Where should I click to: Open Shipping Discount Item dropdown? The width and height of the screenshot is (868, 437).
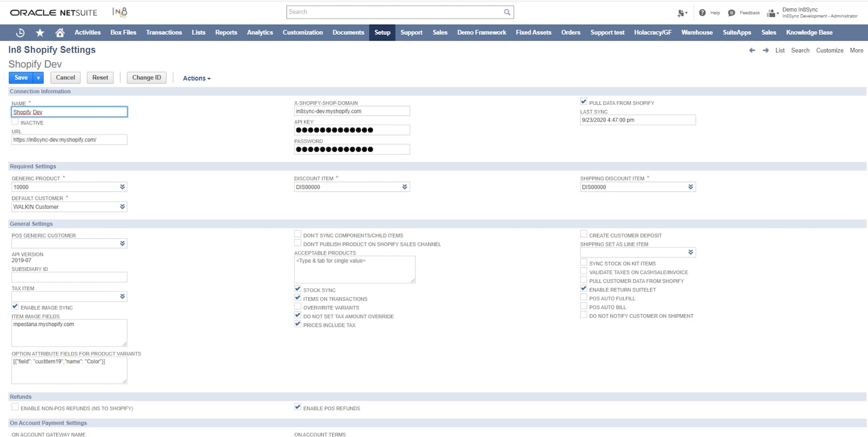click(x=691, y=187)
